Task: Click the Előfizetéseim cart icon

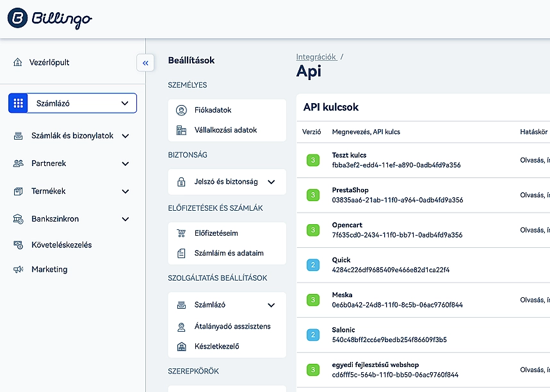Action: [181, 233]
